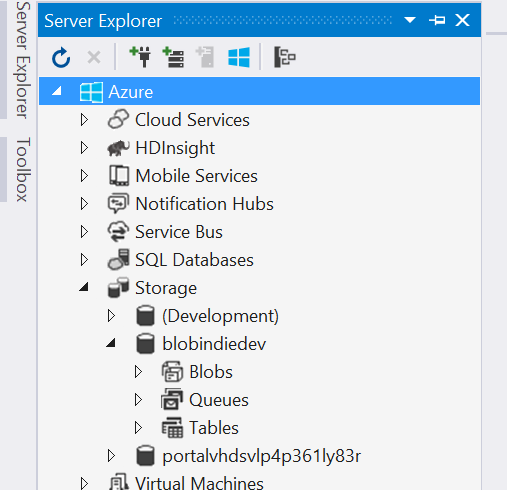Expand the Blobs node
Screen dimensions: 507x490
(138, 372)
